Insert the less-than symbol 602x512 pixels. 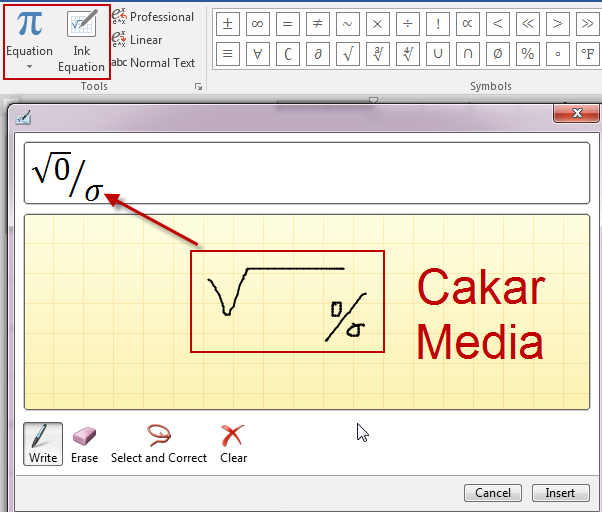[498, 24]
